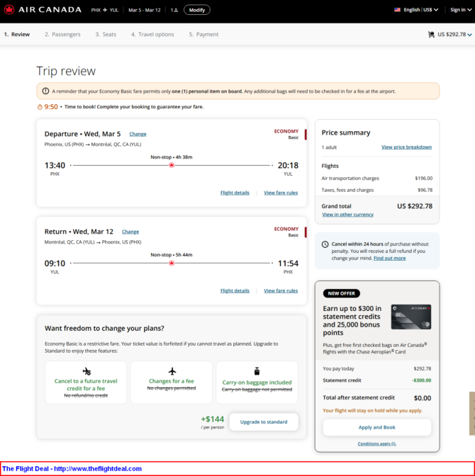Click the Mar 5 - Mar 12 dates in the header
Screen dimensions: 475x476
pyautogui.click(x=145, y=10)
